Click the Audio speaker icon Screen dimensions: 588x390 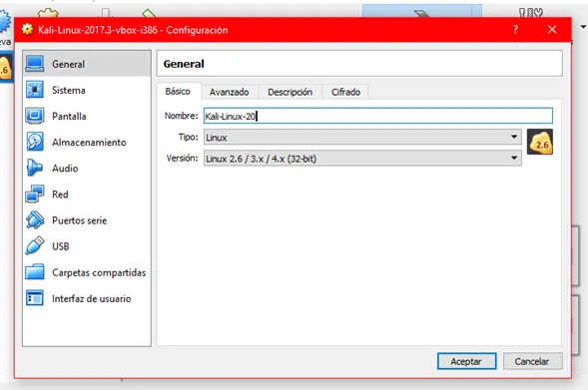coord(35,168)
